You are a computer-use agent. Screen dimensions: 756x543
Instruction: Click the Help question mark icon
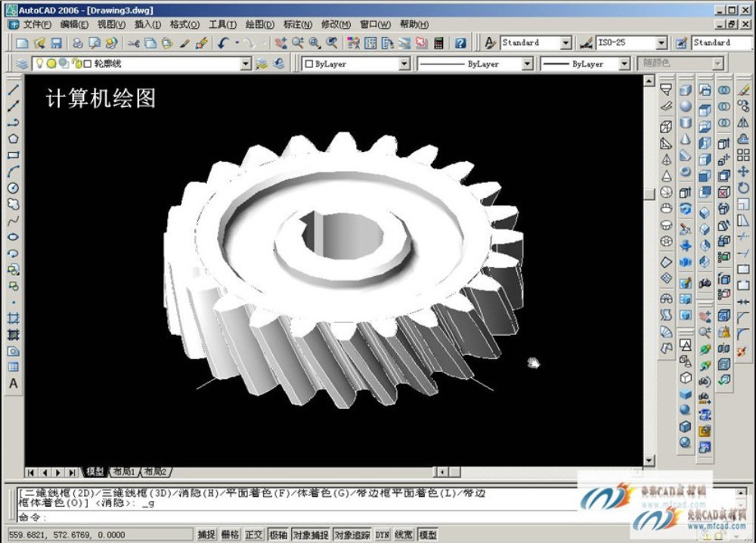(460, 43)
